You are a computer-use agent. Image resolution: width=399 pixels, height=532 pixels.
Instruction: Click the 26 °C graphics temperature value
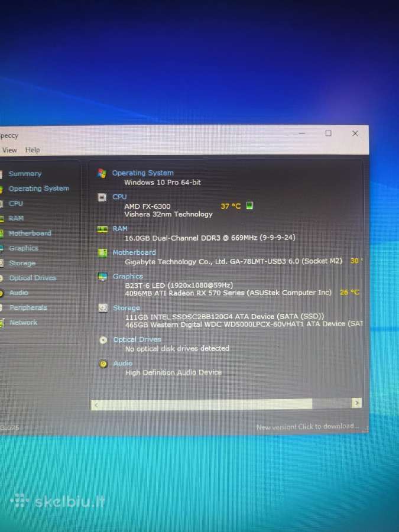(x=349, y=292)
